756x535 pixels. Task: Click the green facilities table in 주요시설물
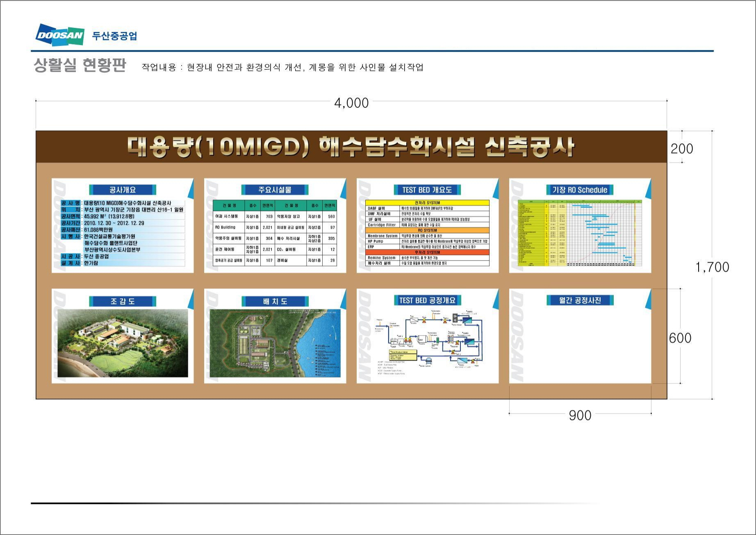coord(275,233)
